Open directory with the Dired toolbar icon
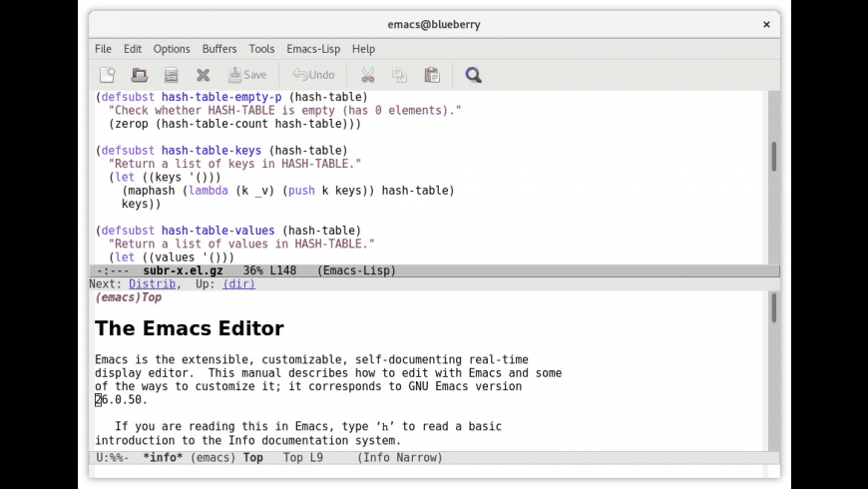Screen dimensions: 868x489 point(171,75)
